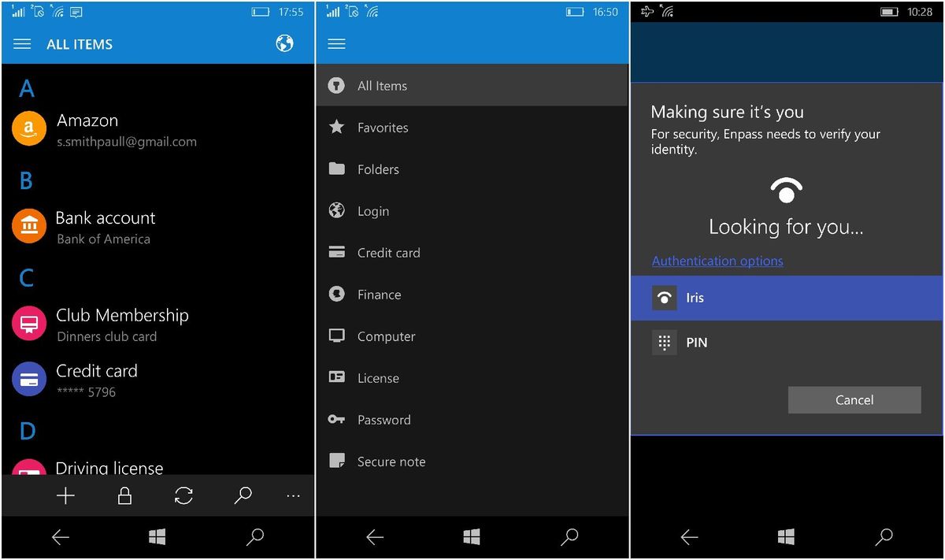
Task: Cancel the identity verification dialog
Action: point(854,399)
